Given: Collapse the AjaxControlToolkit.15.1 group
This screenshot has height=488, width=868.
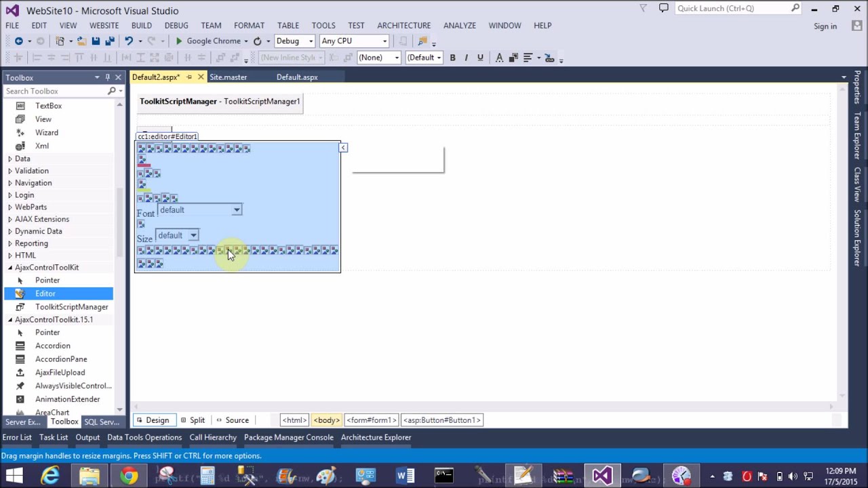Looking at the screenshot, I should coord(9,320).
